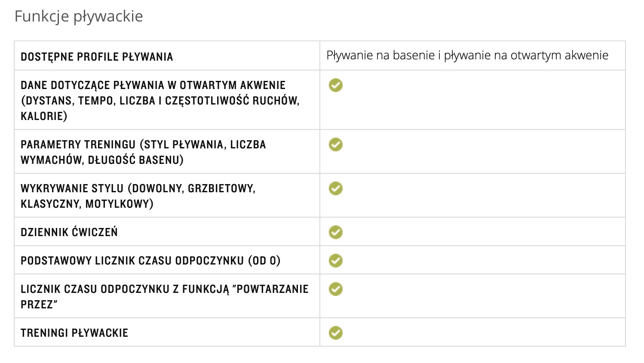The image size is (644, 363).
Task: Select the Parametry treningu row label
Action: click(x=143, y=152)
